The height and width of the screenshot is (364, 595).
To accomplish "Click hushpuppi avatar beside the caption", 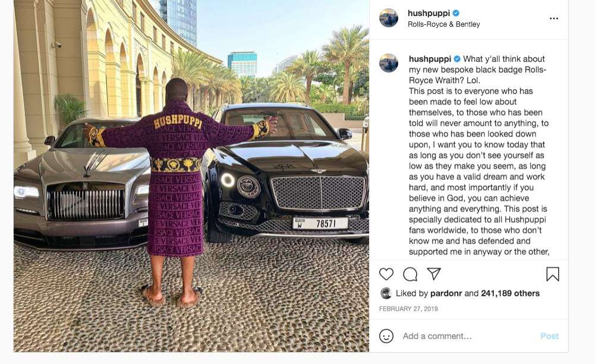I will click(x=389, y=63).
